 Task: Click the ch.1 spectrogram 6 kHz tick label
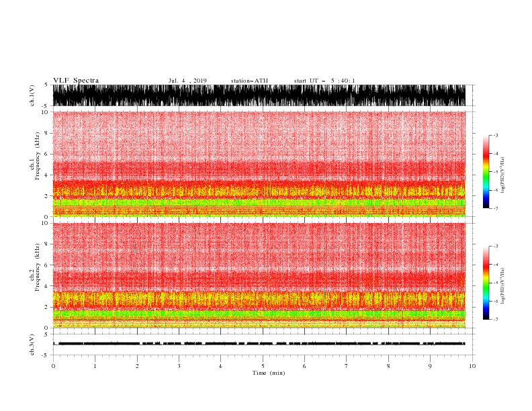(46, 154)
